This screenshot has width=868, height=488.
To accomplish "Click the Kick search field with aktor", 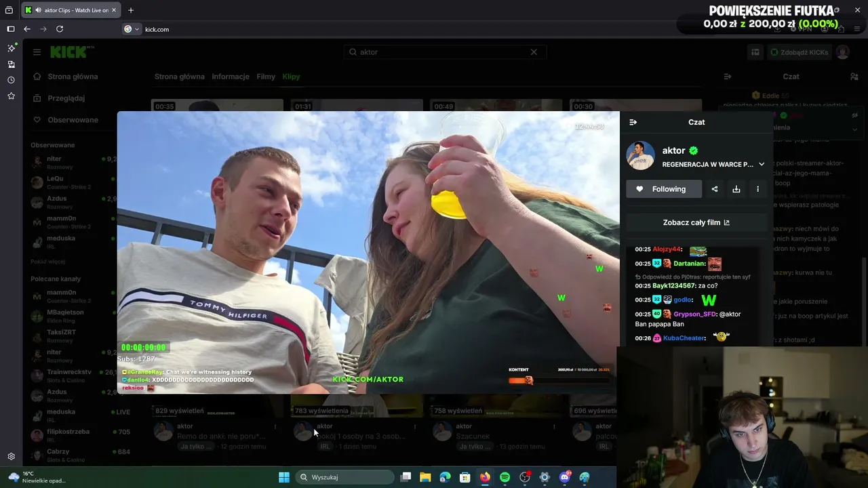I will [x=445, y=52].
